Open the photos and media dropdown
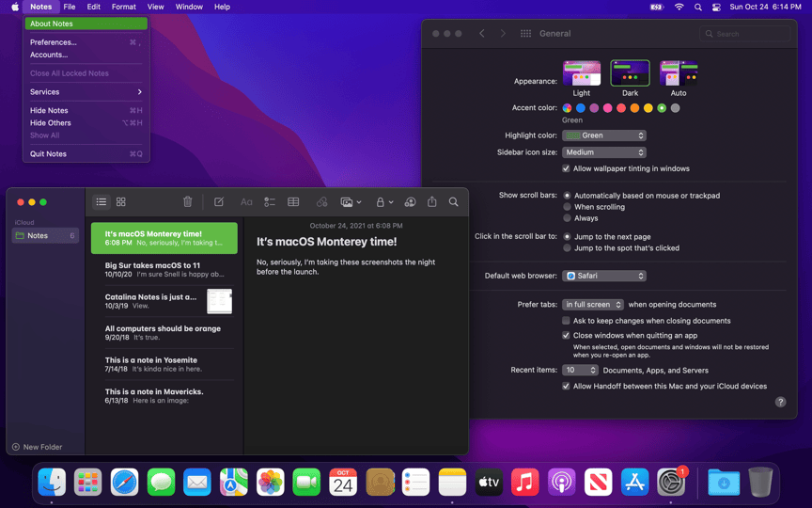Screen dimensions: 812x508 351,202
